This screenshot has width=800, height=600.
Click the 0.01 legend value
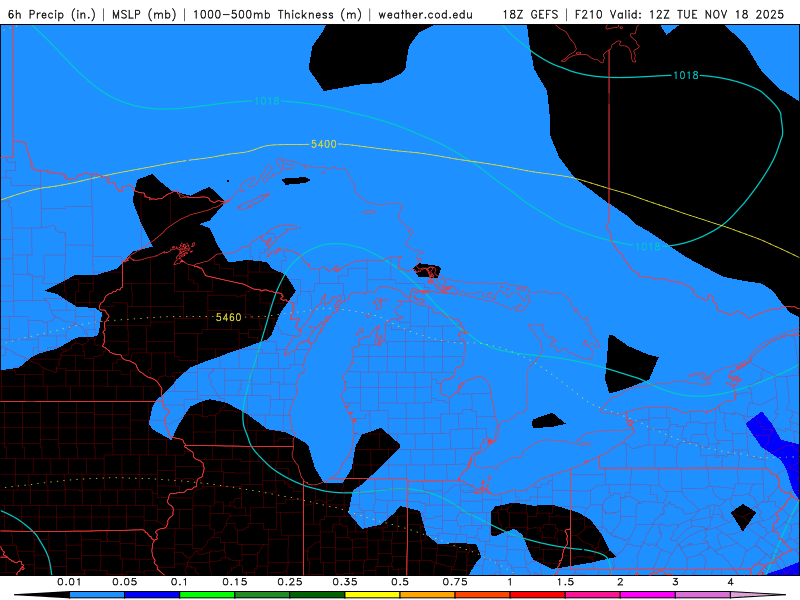(x=69, y=582)
